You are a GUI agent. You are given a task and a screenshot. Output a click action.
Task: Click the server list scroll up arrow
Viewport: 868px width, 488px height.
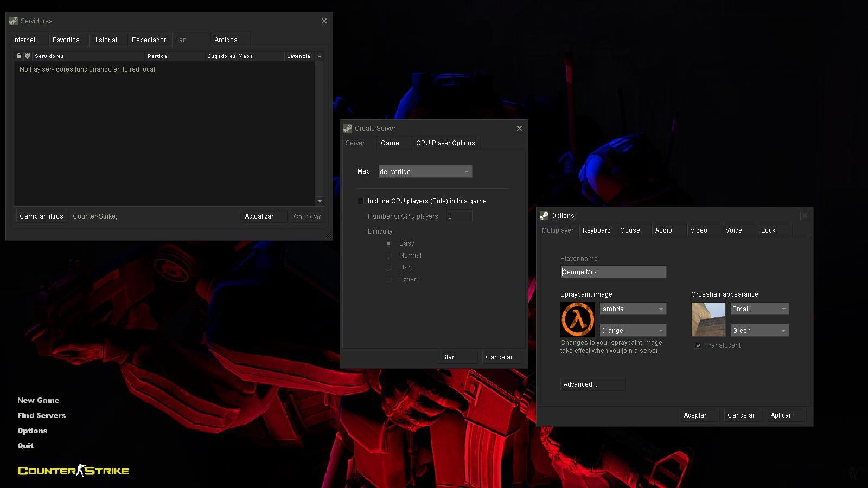320,56
